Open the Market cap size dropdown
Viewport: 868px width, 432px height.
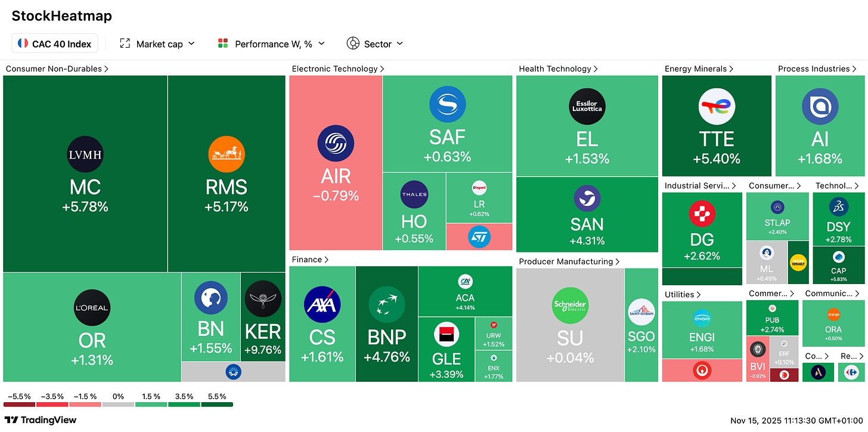pyautogui.click(x=157, y=44)
